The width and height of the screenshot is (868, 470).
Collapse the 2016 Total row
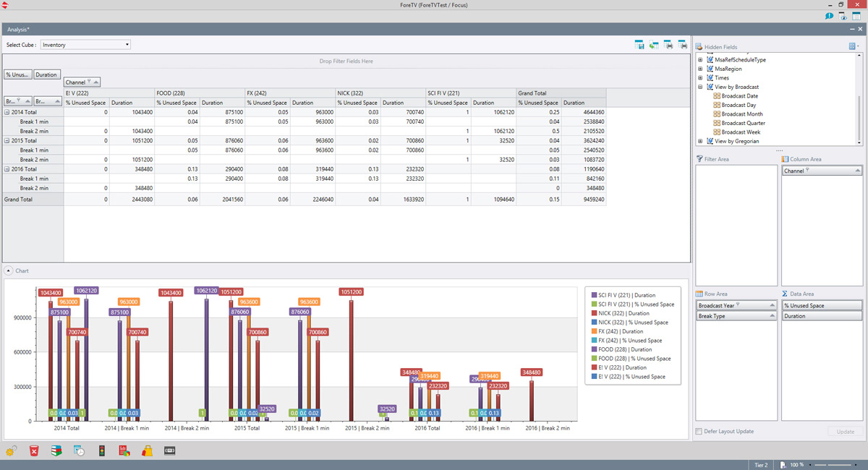click(x=7, y=168)
